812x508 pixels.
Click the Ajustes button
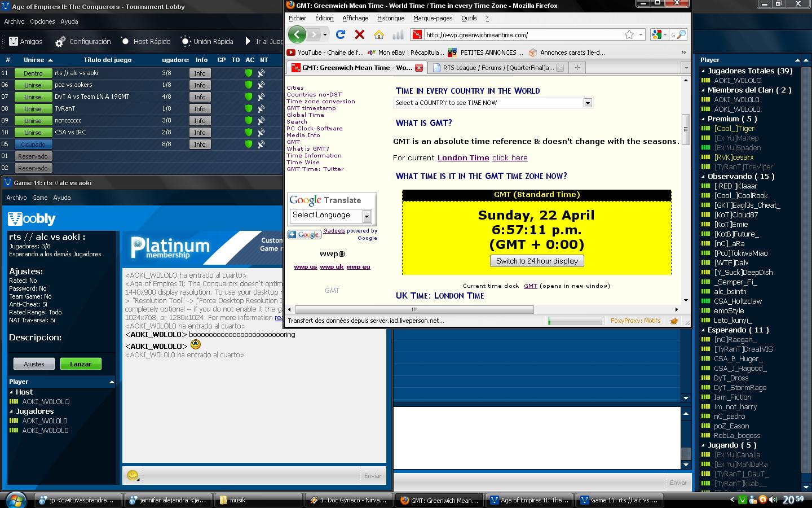34,364
